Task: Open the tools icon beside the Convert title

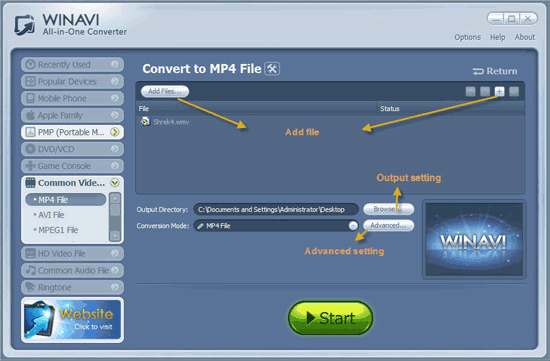Action: 272,68
